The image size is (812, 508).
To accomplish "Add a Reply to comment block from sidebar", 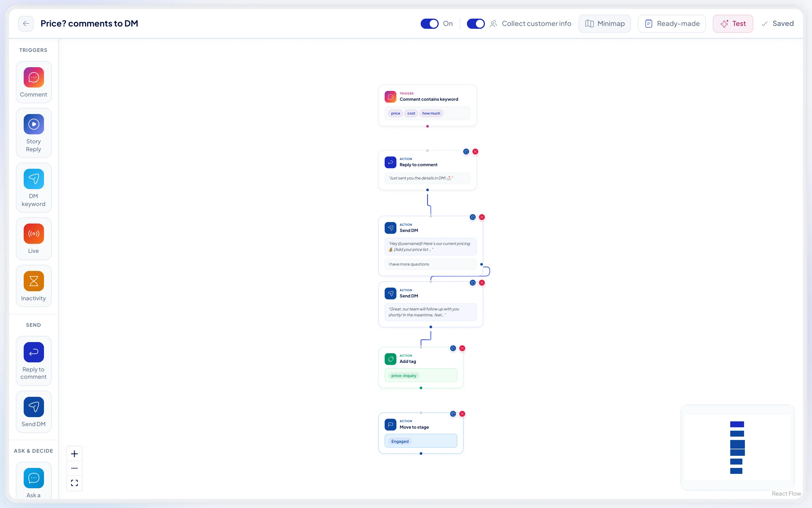I will 34,361.
